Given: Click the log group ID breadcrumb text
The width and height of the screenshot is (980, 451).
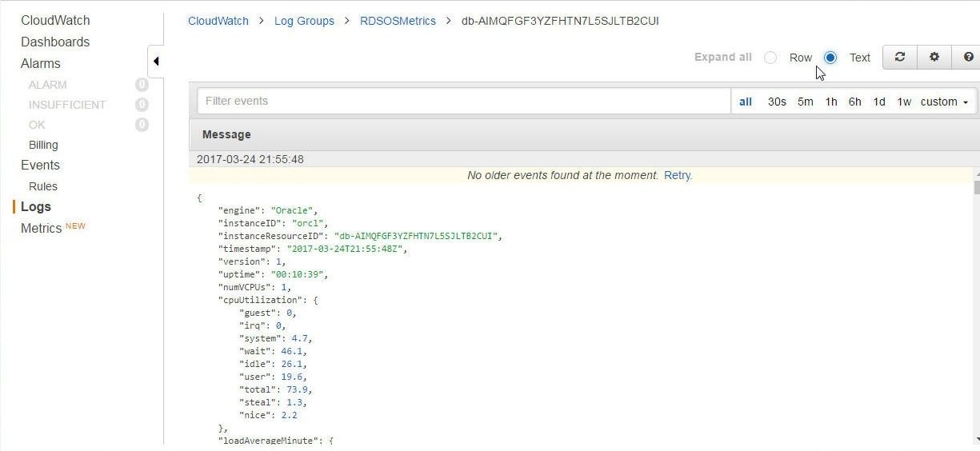Looking at the screenshot, I should click(560, 21).
